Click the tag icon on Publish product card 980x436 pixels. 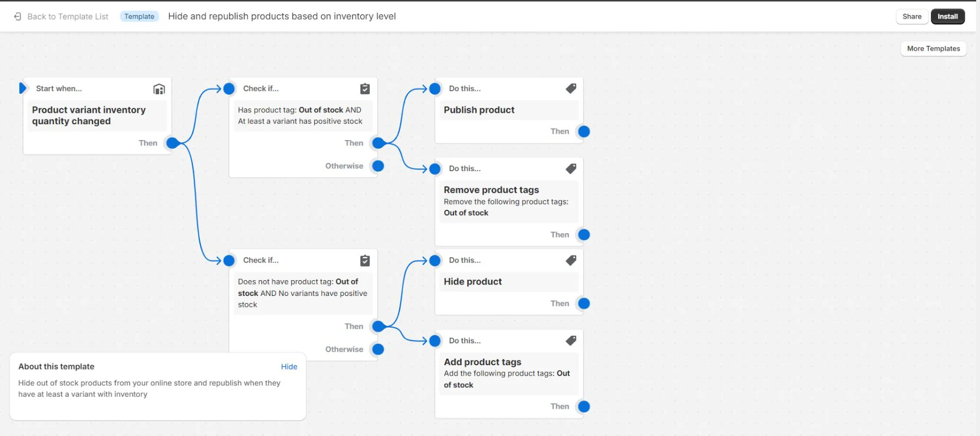(x=571, y=88)
